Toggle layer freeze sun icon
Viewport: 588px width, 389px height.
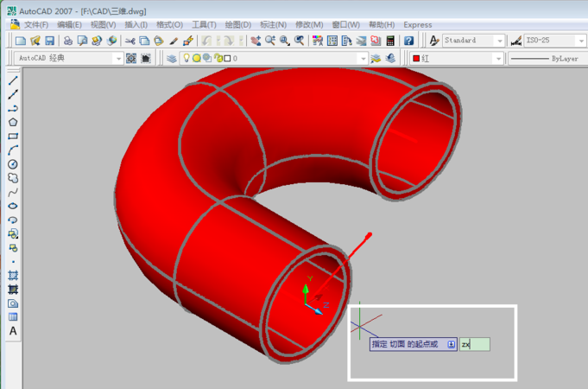pyautogui.click(x=196, y=58)
